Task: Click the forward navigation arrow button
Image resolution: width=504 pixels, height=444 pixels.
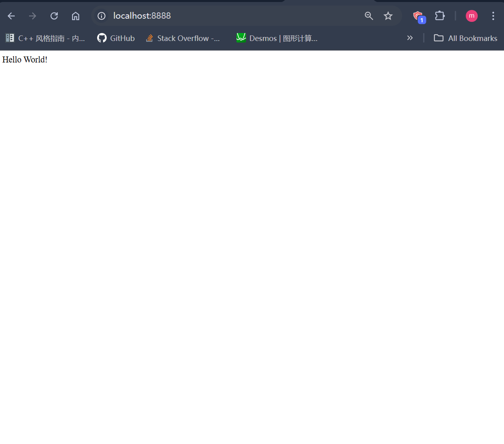Action: click(x=32, y=16)
